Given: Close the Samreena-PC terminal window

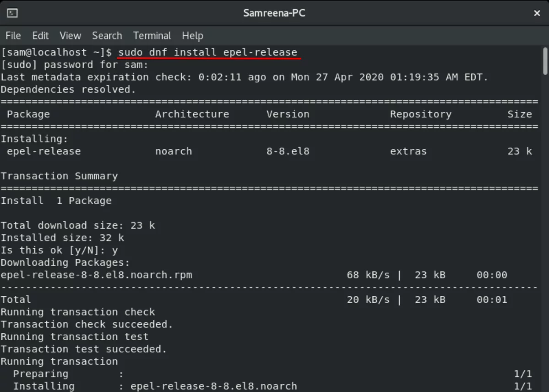Looking at the screenshot, I should pyautogui.click(x=537, y=13).
